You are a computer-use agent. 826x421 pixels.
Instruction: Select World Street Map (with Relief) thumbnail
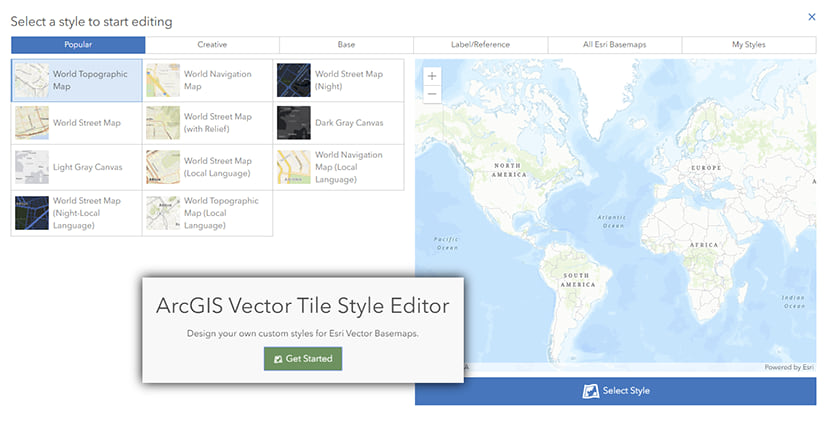point(163,123)
